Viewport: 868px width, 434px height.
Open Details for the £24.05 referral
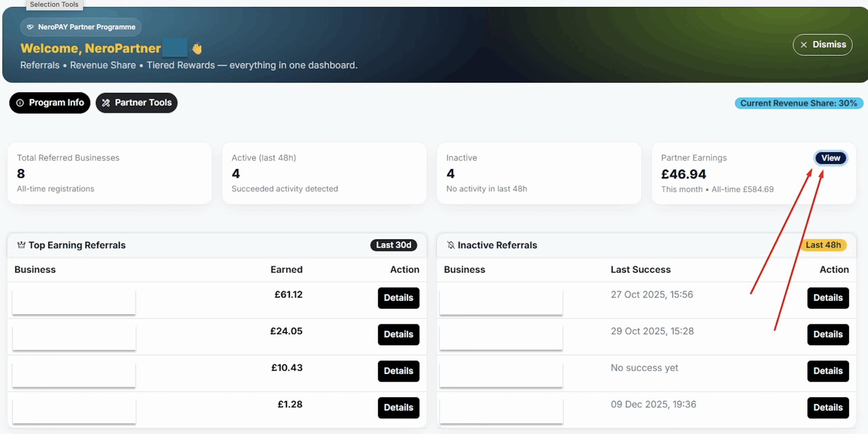tap(398, 335)
